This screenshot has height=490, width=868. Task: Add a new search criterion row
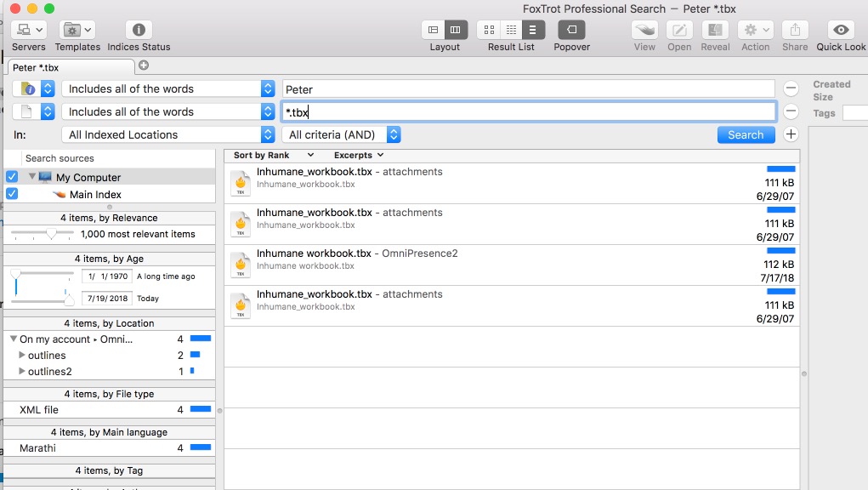(x=791, y=134)
